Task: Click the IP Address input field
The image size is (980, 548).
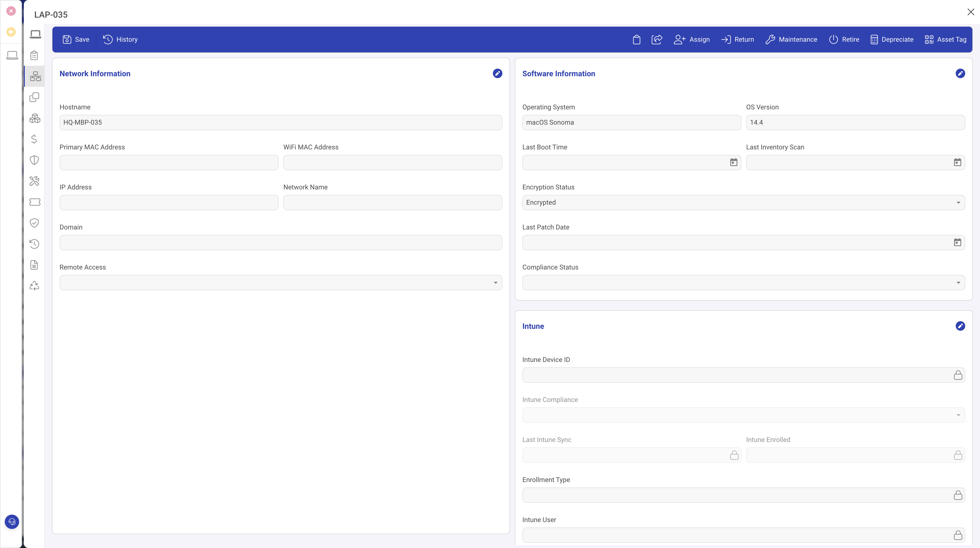Action: tap(169, 203)
